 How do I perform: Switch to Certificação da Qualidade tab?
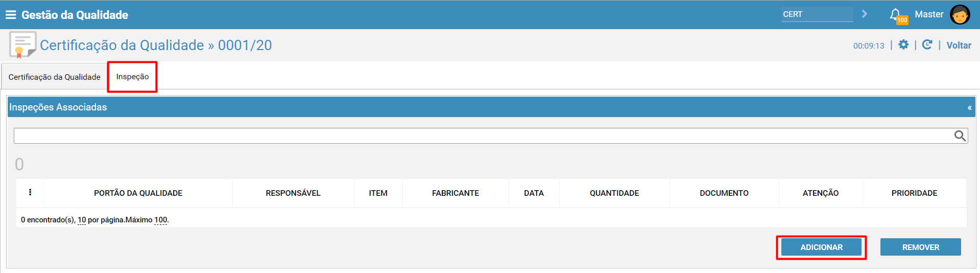click(54, 77)
